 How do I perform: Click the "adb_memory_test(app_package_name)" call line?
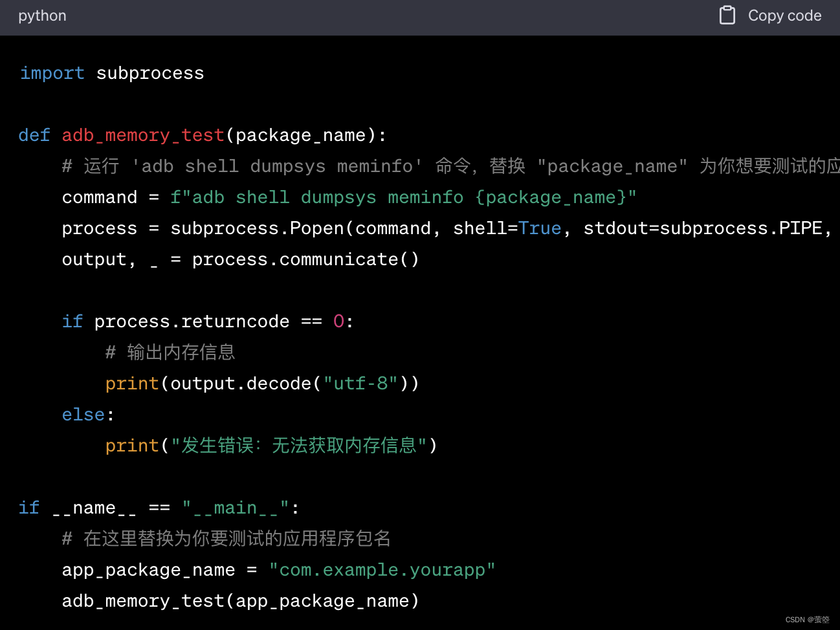click(241, 601)
